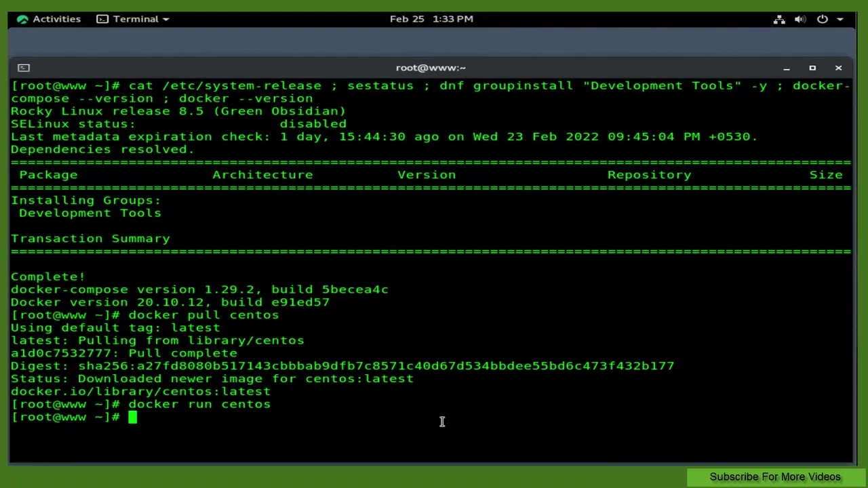Screen dimensions: 868x488
Task: Click the 'Development Tools' group entry
Action: [90, 213]
